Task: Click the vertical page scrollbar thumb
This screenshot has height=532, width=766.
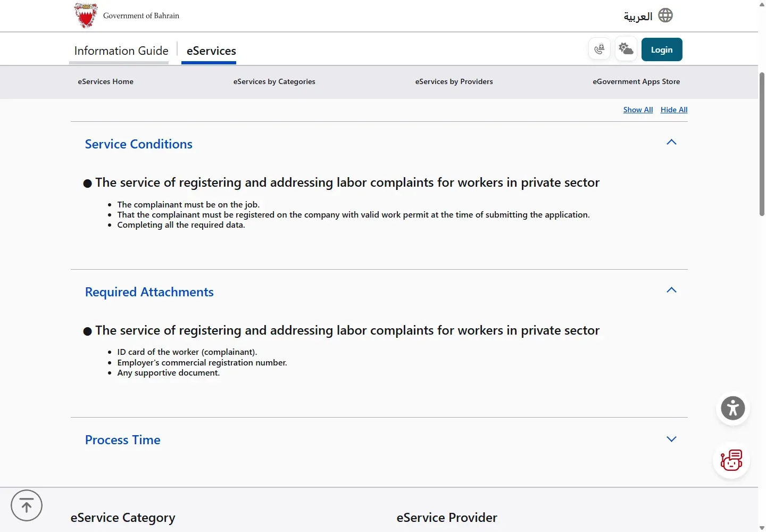Action: (x=762, y=144)
